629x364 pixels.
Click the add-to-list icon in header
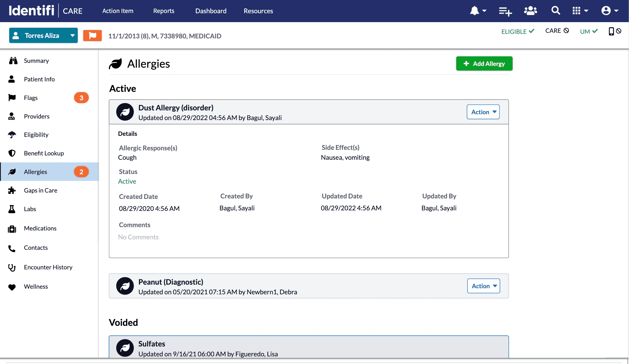(x=505, y=11)
